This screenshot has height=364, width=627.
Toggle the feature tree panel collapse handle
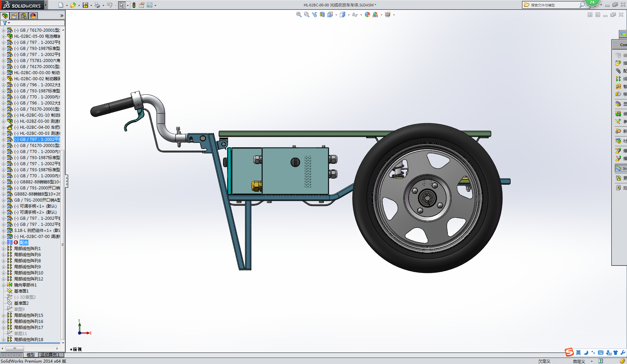(x=66, y=181)
